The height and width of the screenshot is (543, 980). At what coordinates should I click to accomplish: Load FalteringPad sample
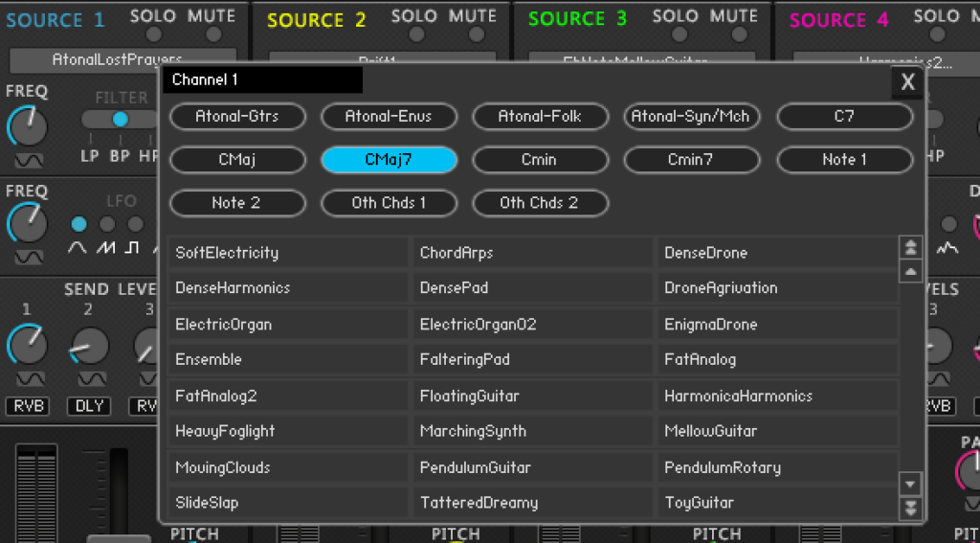click(532, 360)
